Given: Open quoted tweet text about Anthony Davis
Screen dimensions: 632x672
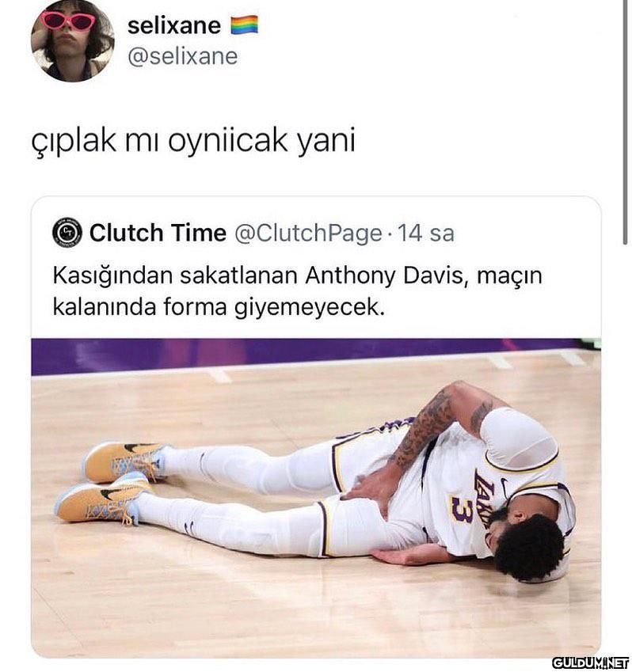Looking at the screenshot, I should pos(297,291).
